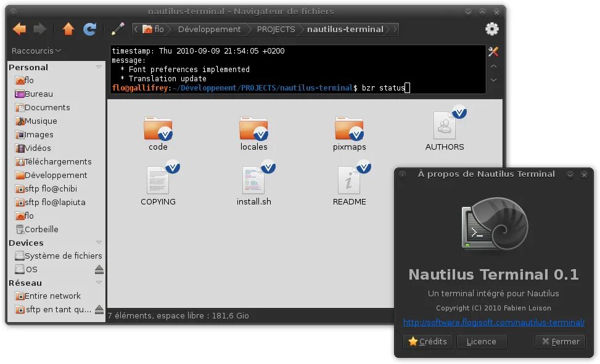Click terminal scroll down arrow
This screenshot has height=364, width=600.
click(493, 80)
